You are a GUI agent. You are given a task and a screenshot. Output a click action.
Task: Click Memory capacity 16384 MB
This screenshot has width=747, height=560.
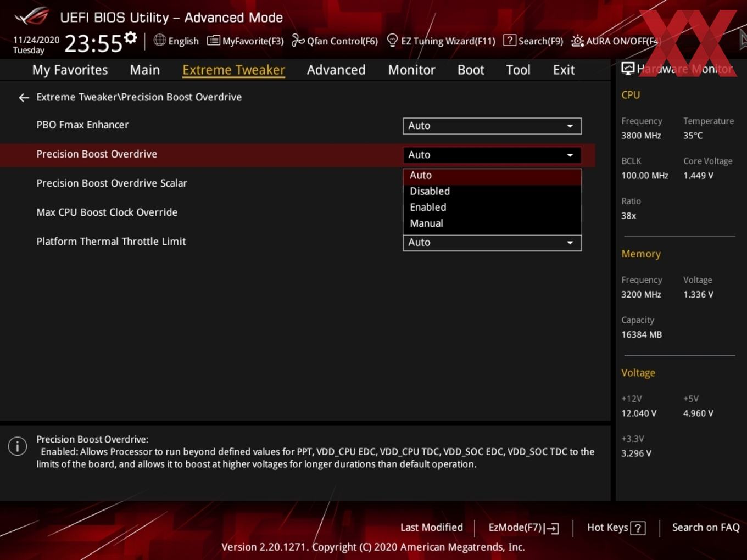pyautogui.click(x=642, y=334)
